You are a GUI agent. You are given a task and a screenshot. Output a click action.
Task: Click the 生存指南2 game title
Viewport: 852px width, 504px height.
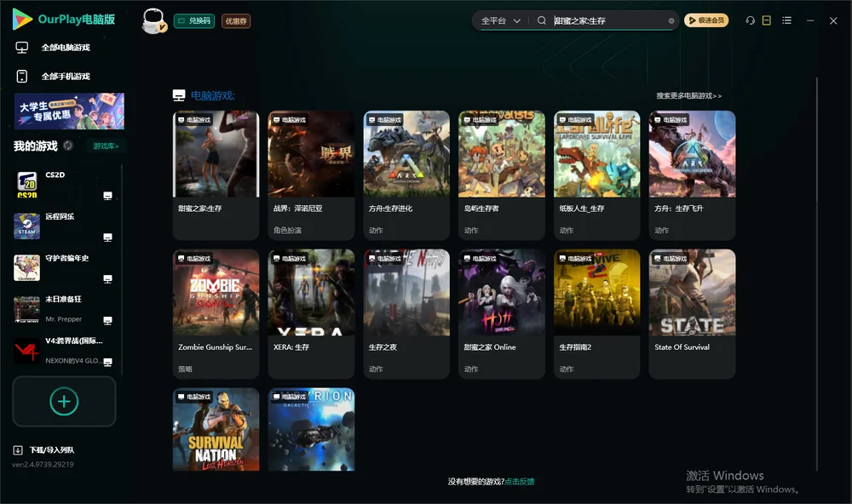click(x=575, y=347)
